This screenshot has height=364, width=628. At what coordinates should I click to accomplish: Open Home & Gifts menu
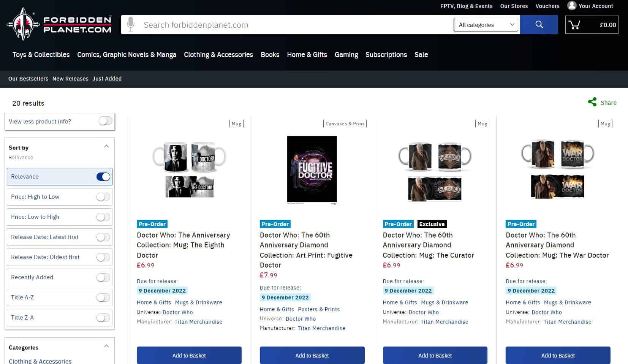tap(307, 55)
